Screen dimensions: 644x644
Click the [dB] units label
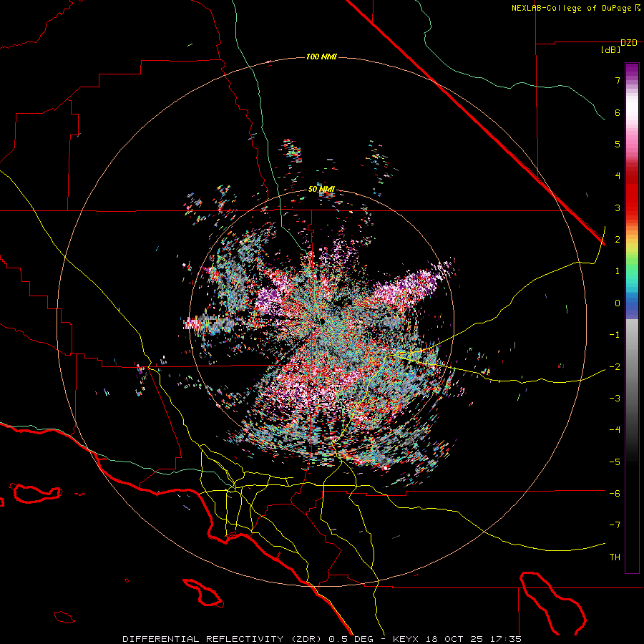pyautogui.click(x=611, y=50)
